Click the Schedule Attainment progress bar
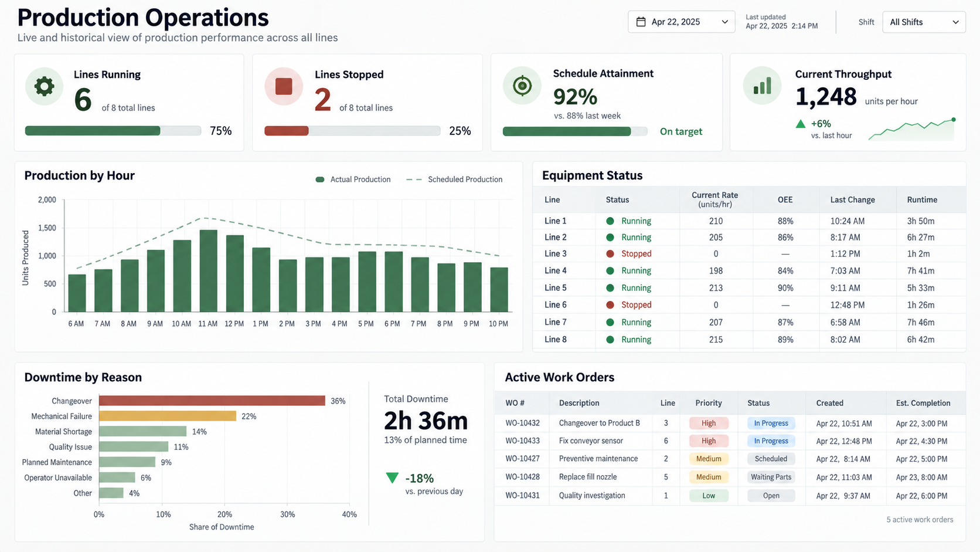 click(575, 131)
